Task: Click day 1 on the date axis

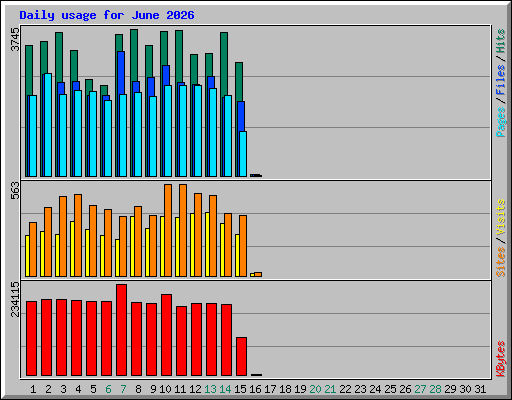Action: [33, 389]
